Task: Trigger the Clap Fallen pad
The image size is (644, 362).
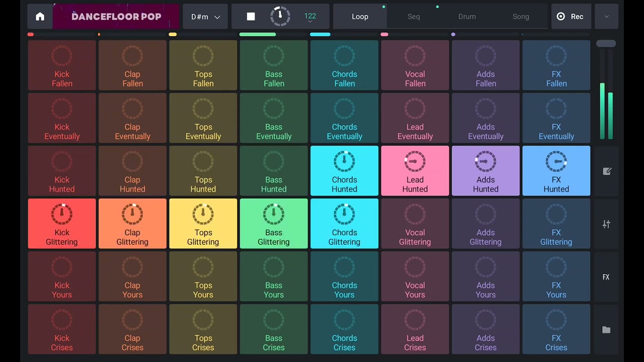Action: point(132,65)
